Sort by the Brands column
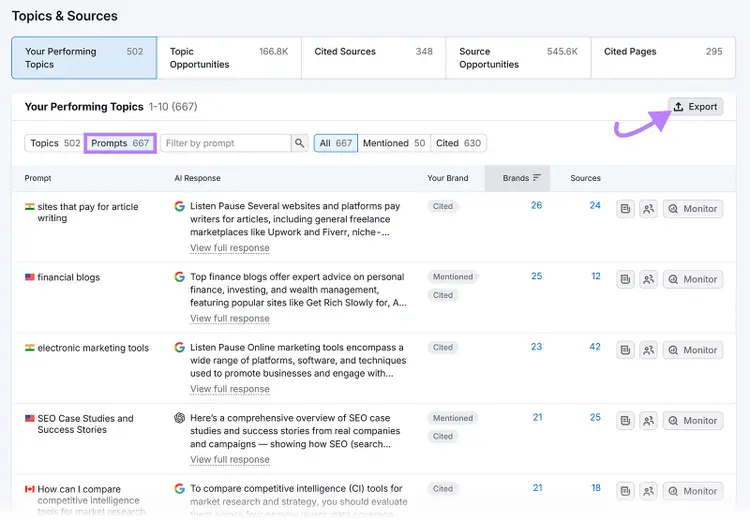 pos(518,178)
